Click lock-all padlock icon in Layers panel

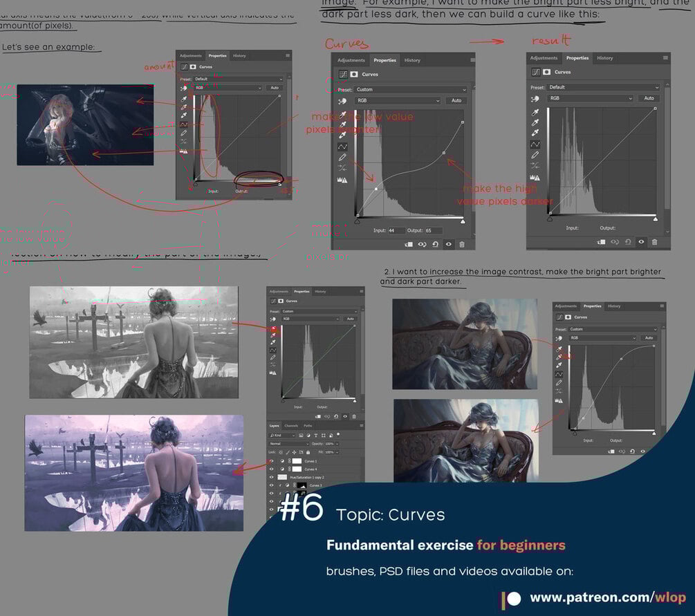pyautogui.click(x=308, y=452)
